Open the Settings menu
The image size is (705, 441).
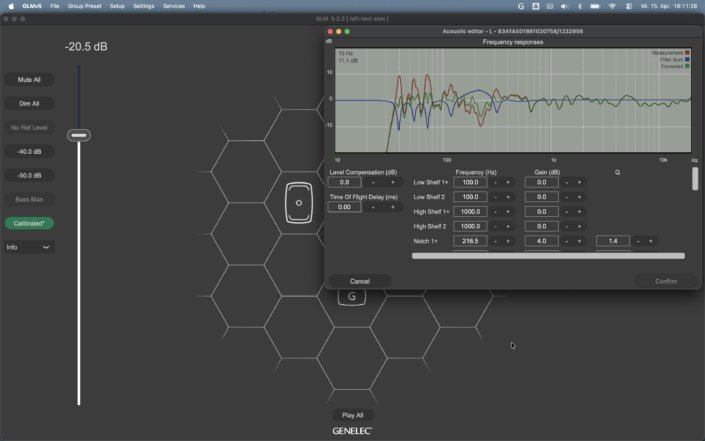143,6
